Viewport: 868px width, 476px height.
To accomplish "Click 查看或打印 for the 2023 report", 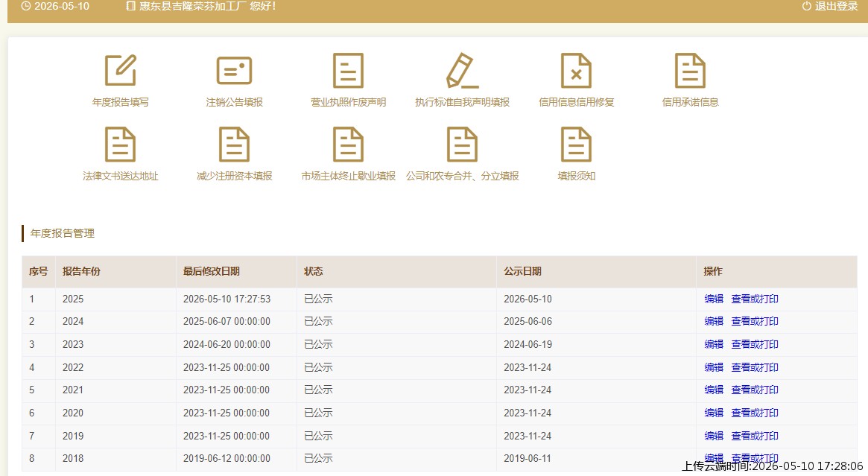I will [x=755, y=344].
